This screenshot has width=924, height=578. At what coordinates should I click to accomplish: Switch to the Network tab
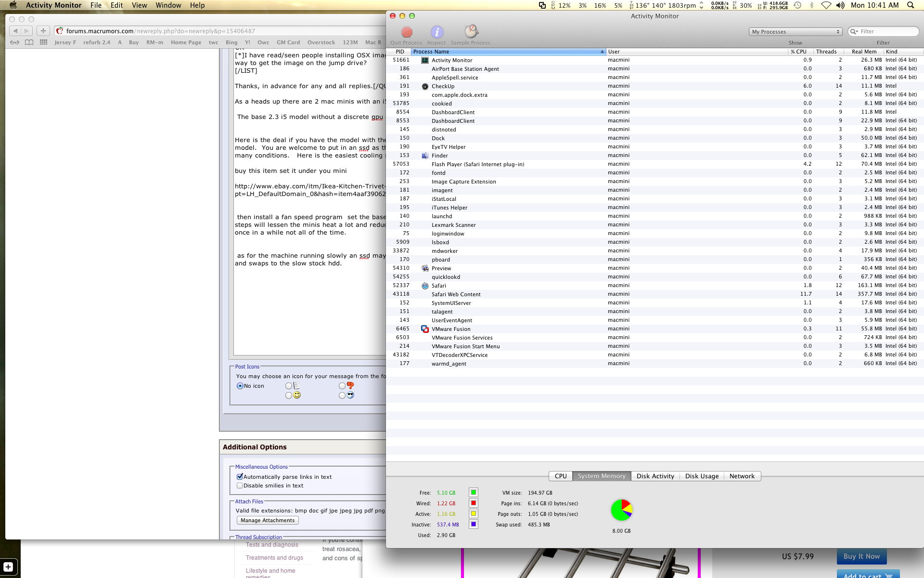pos(742,476)
